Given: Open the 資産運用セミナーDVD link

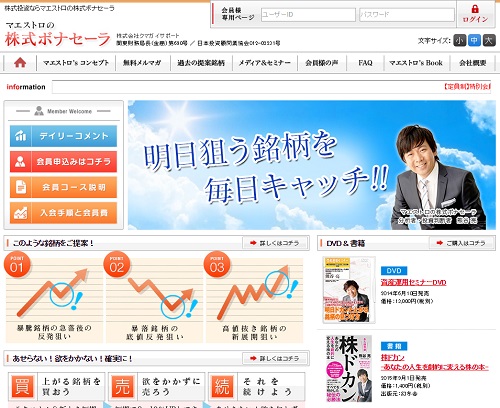Looking at the screenshot, I should tap(413, 282).
